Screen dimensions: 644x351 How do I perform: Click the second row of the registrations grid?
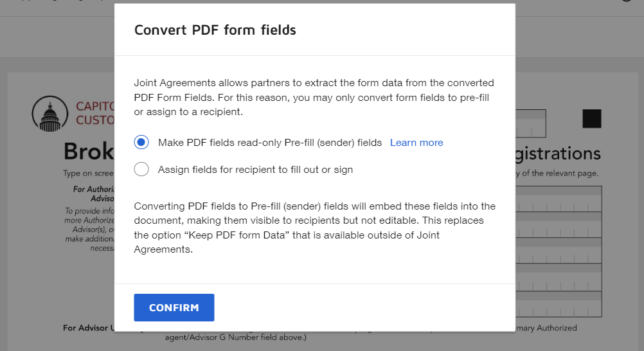tap(558, 225)
